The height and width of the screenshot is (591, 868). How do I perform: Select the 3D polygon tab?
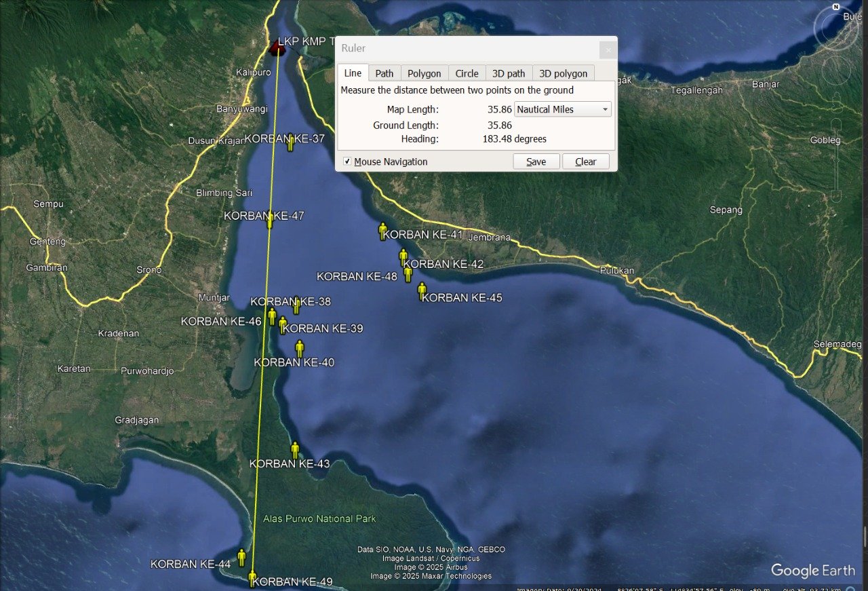point(563,73)
